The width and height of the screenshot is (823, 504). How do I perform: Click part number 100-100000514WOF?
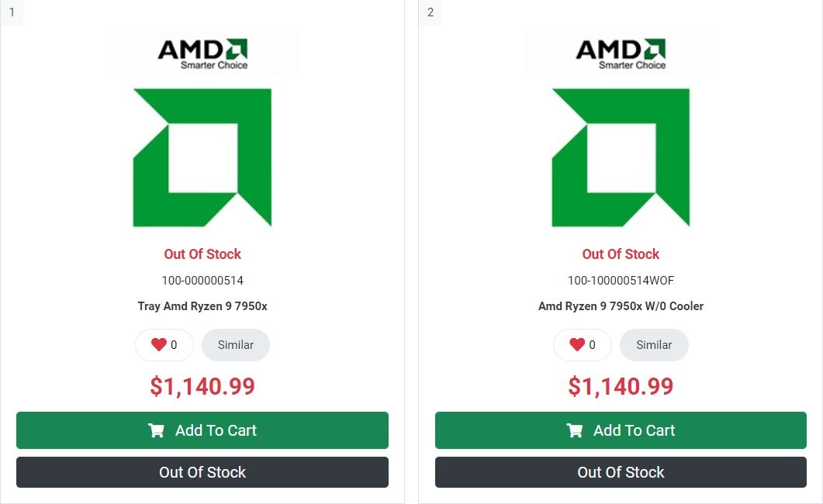pos(621,281)
